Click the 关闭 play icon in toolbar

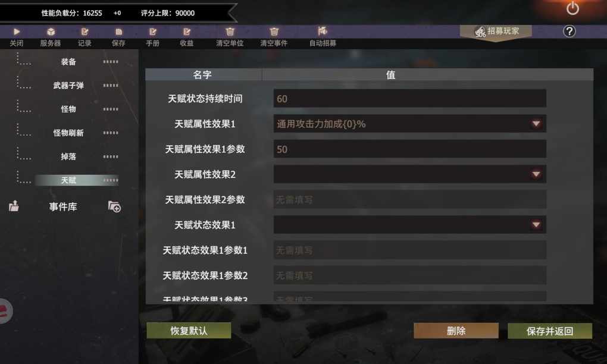click(16, 32)
